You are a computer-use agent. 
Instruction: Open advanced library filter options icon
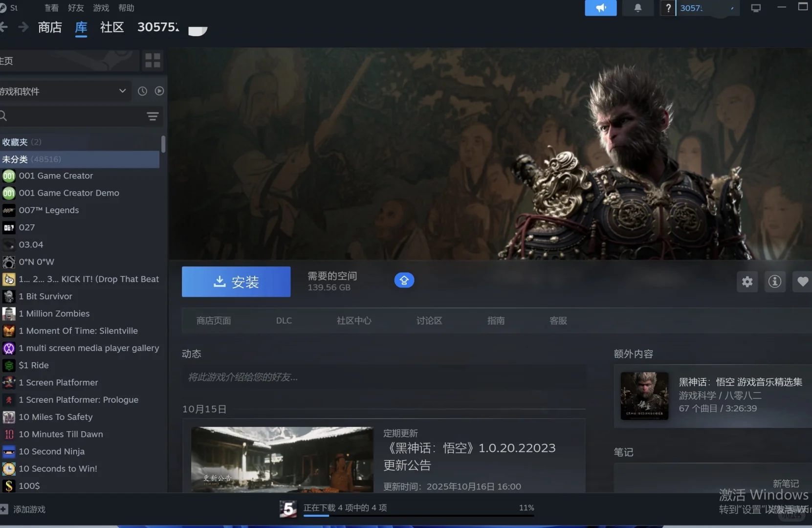click(153, 116)
